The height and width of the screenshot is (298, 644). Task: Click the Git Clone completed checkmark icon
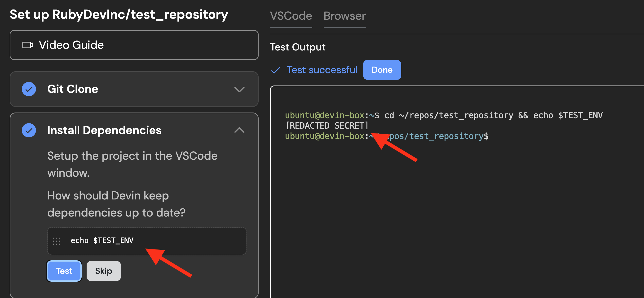29,89
